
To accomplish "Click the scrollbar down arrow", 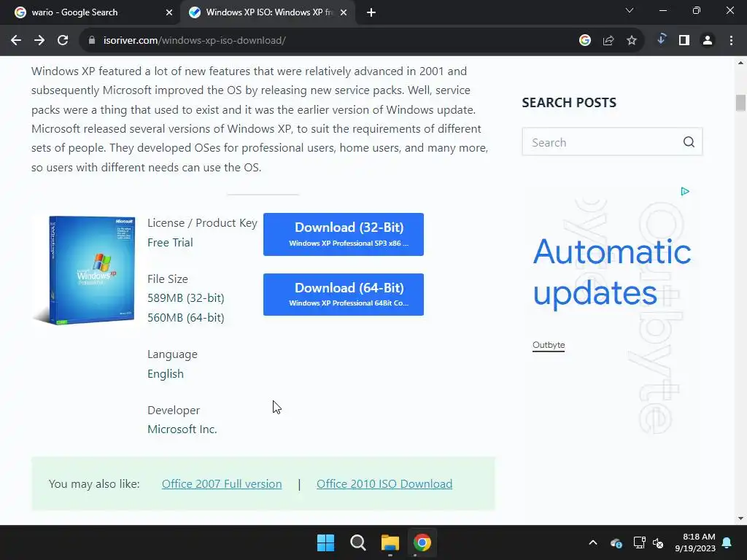I will pyautogui.click(x=740, y=518).
